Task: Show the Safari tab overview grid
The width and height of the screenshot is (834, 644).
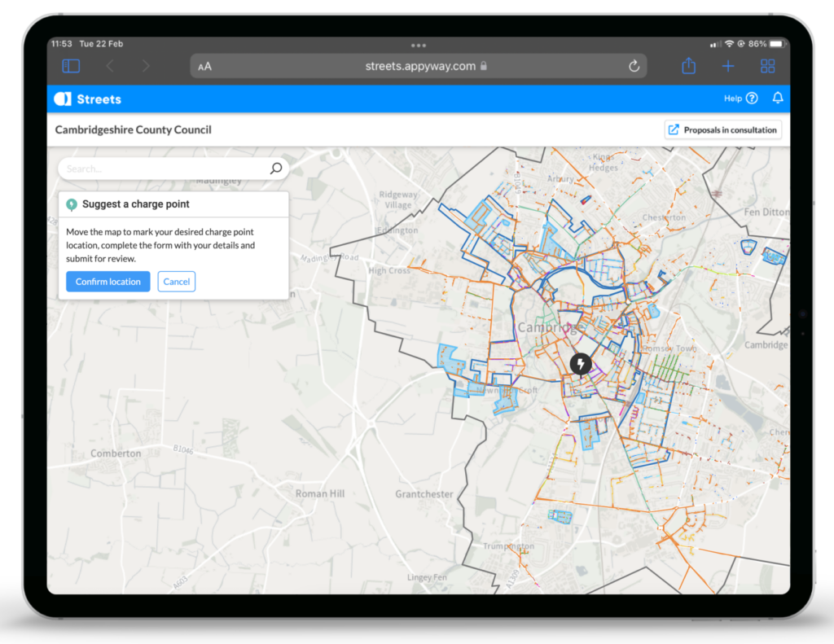Action: click(x=767, y=66)
